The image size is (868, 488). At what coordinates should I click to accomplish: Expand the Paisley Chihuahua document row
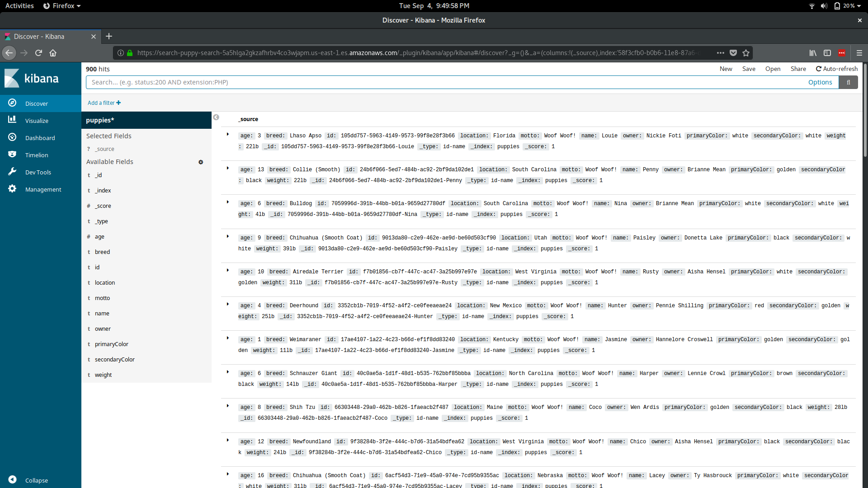click(x=228, y=236)
